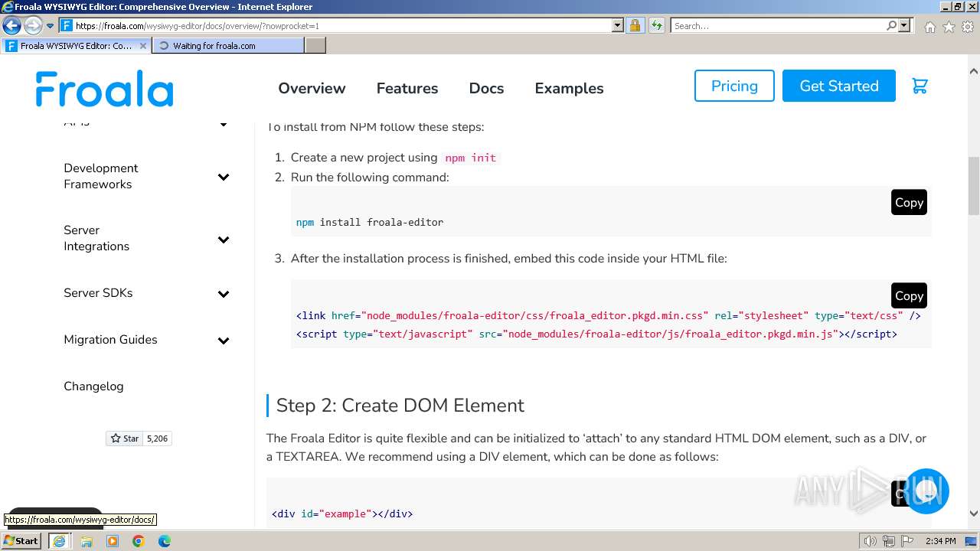Click the scrollbar up arrow

[974, 71]
